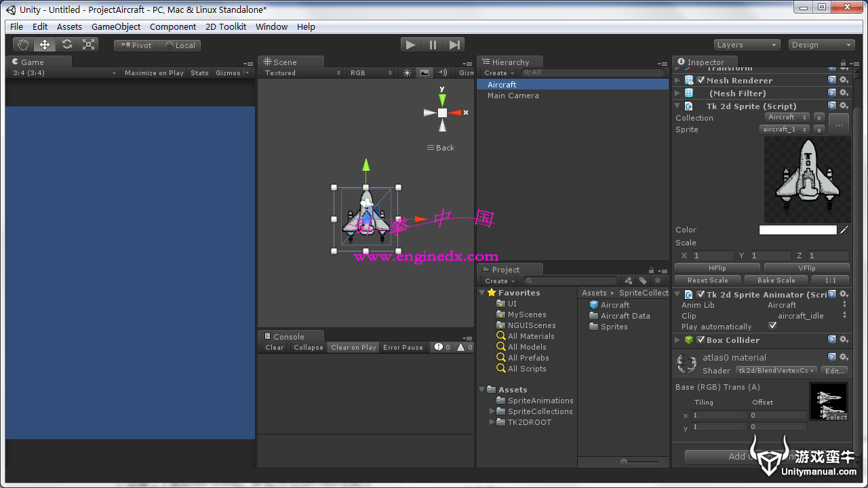Click the Bake Scale button
Image resolution: width=868 pixels, height=488 pixels.
coord(776,280)
